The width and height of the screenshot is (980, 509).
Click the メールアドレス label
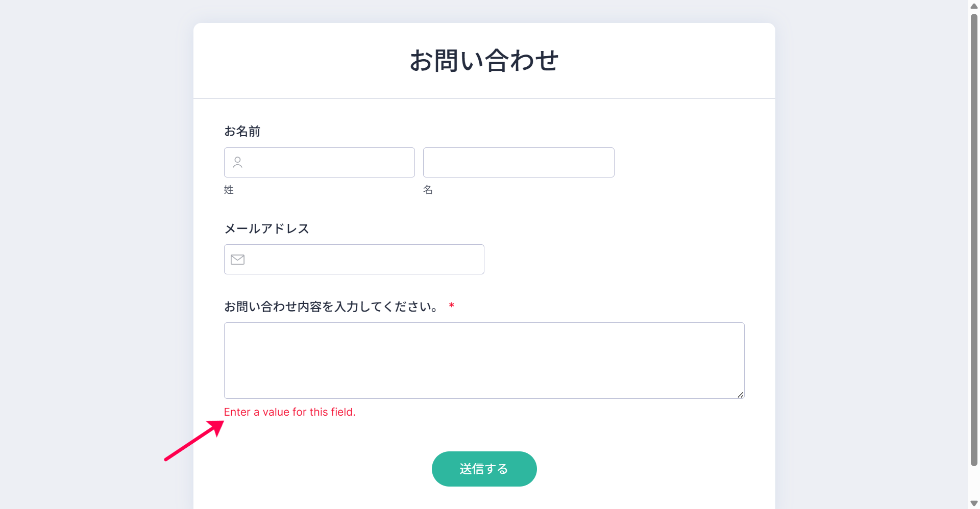click(267, 228)
